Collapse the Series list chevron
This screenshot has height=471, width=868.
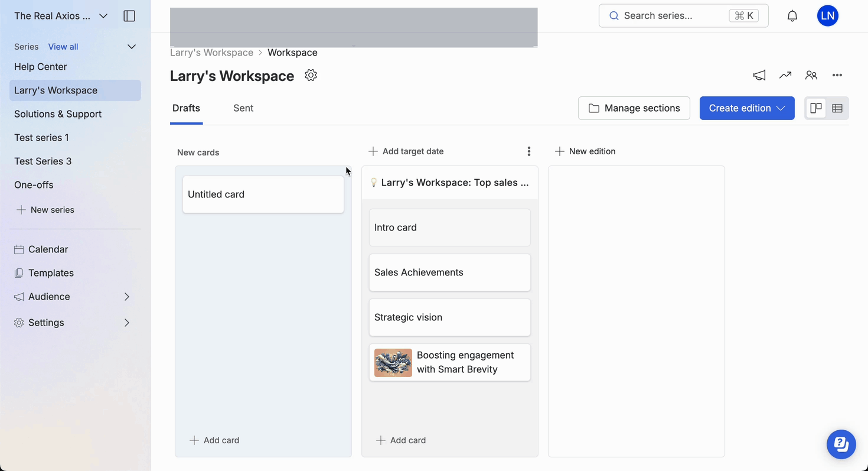point(132,47)
